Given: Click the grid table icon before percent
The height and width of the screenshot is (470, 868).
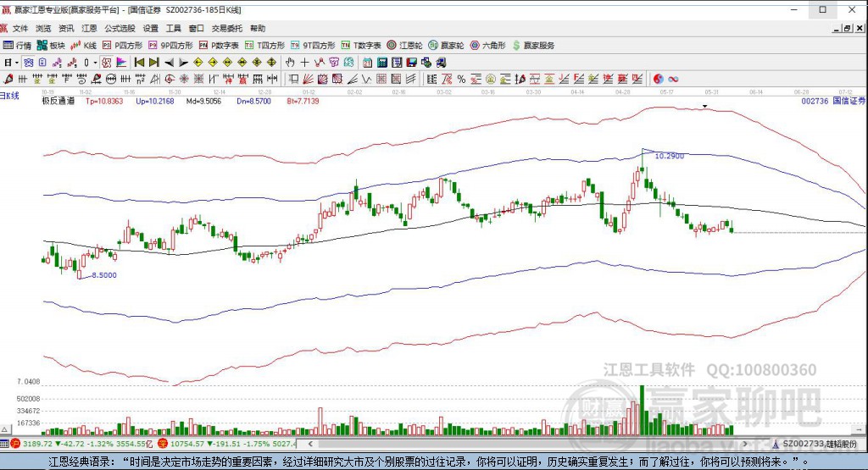Looking at the screenshot, I should pyautogui.click(x=431, y=79).
